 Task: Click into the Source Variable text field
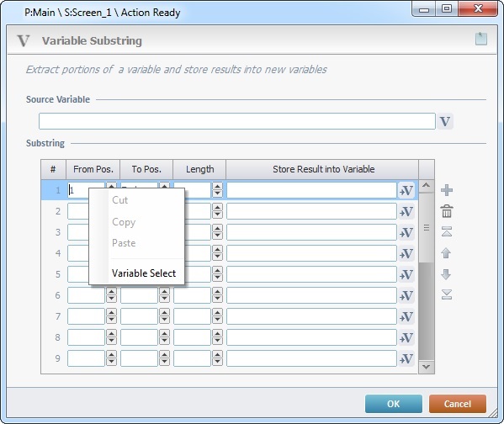click(237, 121)
